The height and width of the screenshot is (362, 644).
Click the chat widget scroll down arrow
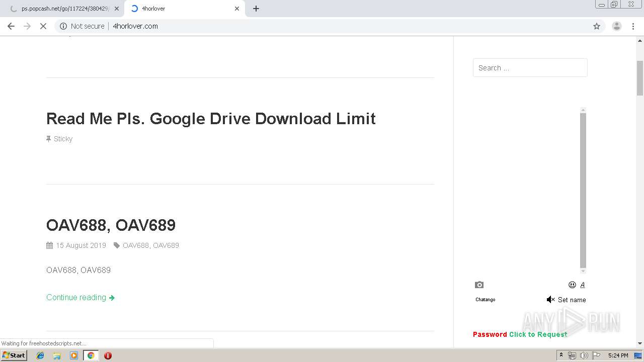click(x=583, y=271)
